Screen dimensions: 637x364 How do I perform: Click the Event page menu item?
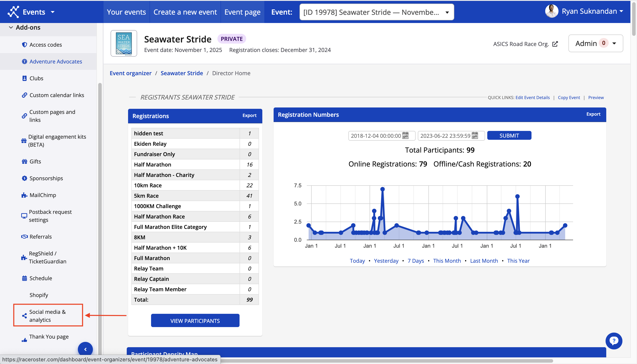coord(242,12)
